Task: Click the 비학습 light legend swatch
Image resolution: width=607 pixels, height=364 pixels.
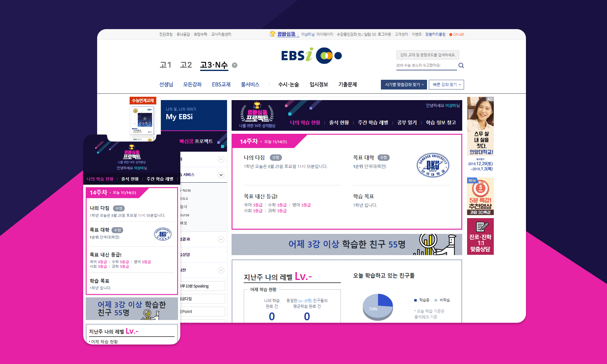Action: 436,300
